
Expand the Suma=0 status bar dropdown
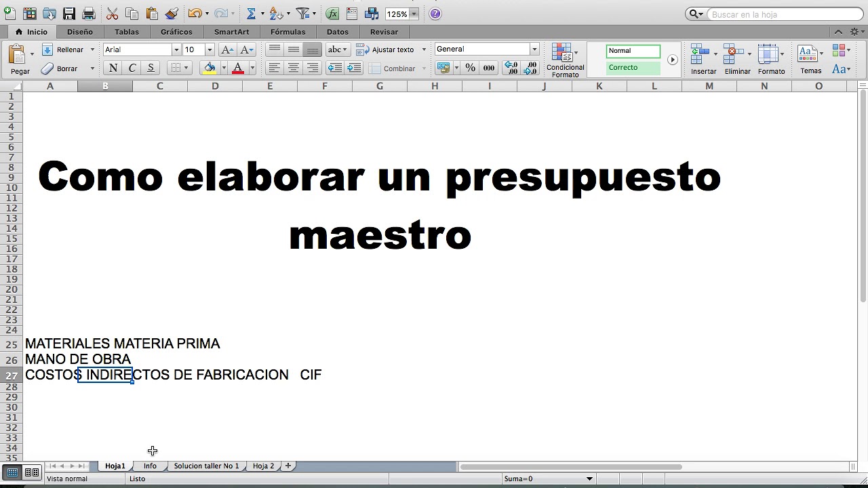(589, 479)
